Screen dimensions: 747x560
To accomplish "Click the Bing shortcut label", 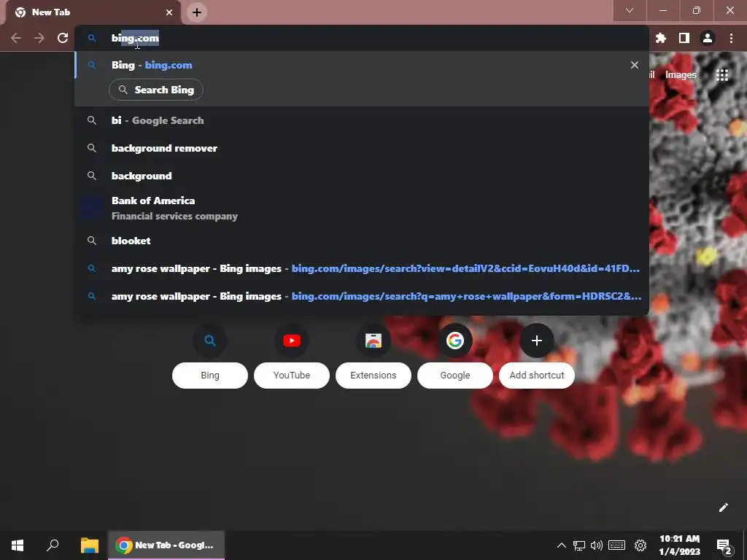I will [210, 376].
